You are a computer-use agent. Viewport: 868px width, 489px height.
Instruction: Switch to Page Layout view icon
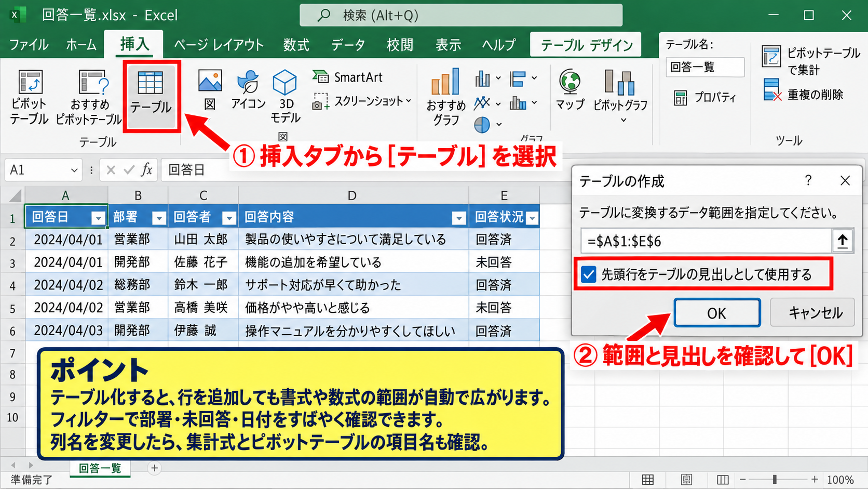tap(686, 480)
